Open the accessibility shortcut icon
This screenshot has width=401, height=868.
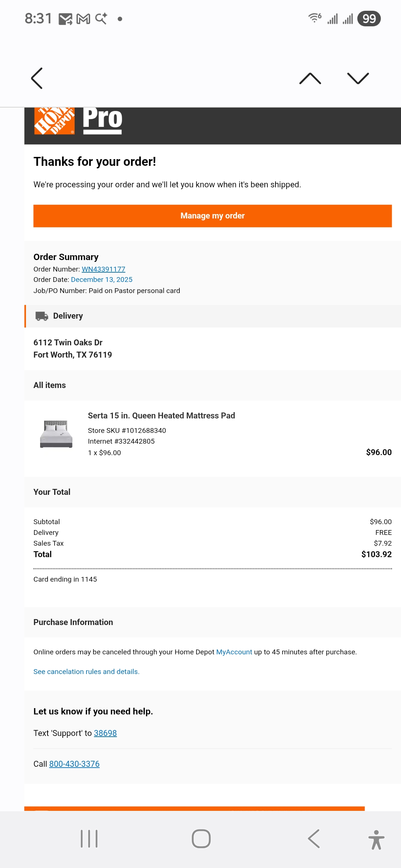pos(376,840)
